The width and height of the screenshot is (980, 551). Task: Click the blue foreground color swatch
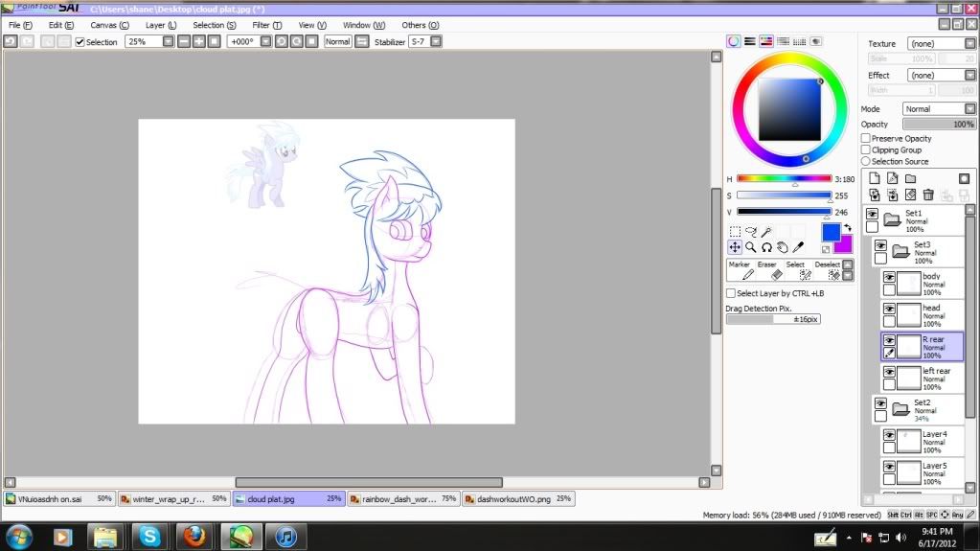[x=831, y=232]
